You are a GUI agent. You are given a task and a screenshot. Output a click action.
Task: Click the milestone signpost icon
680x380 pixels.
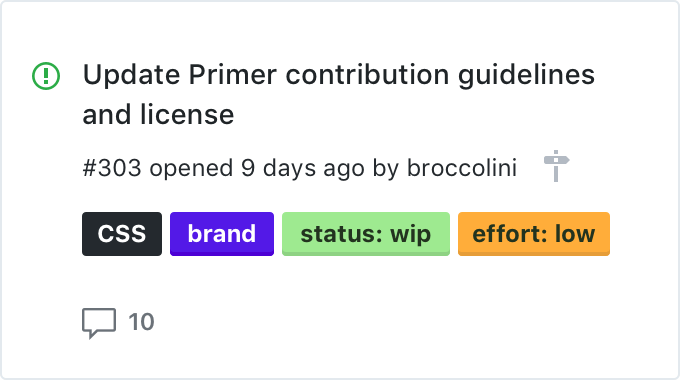coord(556,166)
